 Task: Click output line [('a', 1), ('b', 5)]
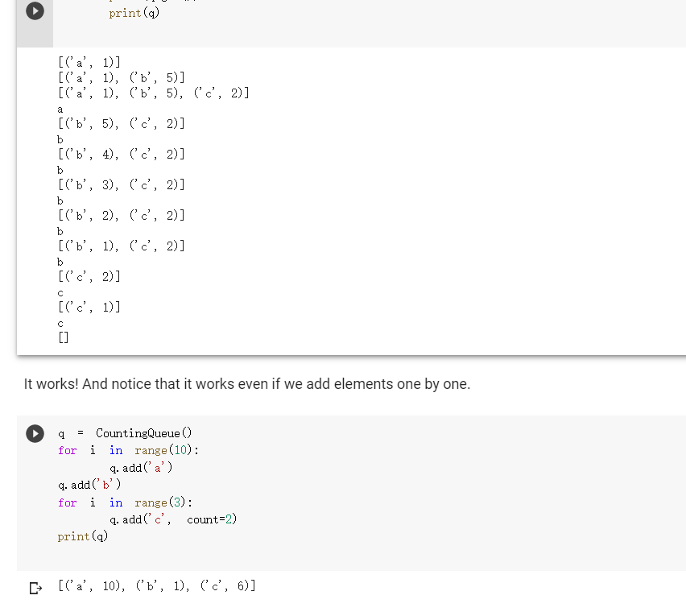122,77
